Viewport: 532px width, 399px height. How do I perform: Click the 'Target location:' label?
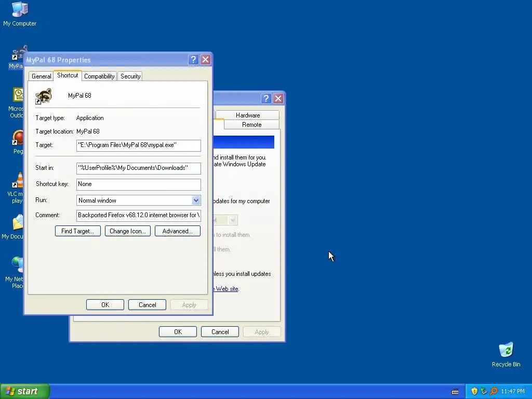(x=54, y=131)
